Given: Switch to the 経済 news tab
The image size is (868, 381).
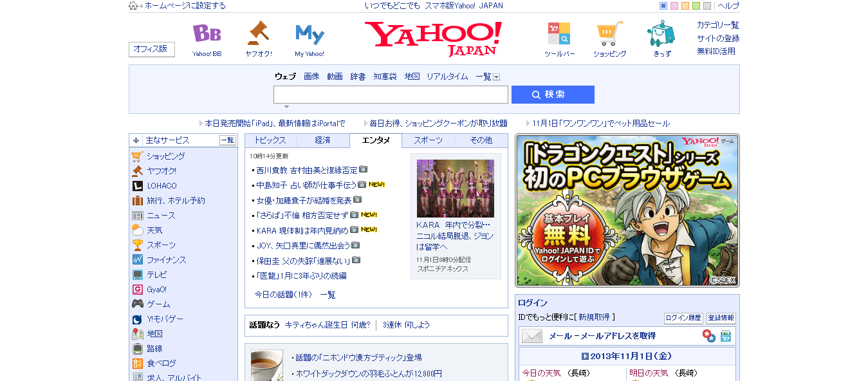Looking at the screenshot, I should coord(323,140).
